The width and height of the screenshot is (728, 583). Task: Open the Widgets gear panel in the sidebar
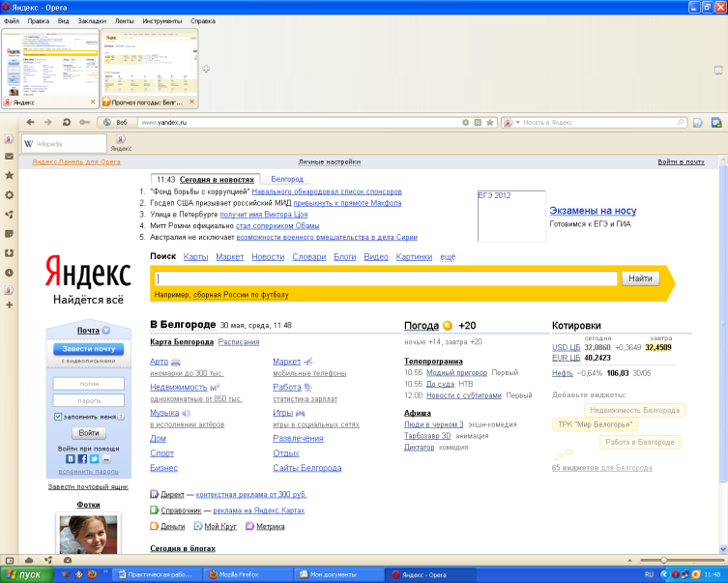(9, 195)
